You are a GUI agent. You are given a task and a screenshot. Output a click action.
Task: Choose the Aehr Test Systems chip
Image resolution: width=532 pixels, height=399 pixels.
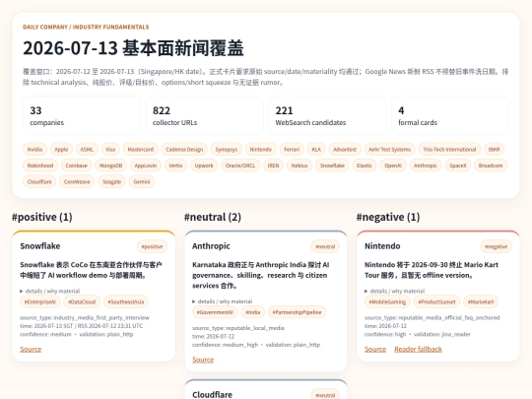389,150
